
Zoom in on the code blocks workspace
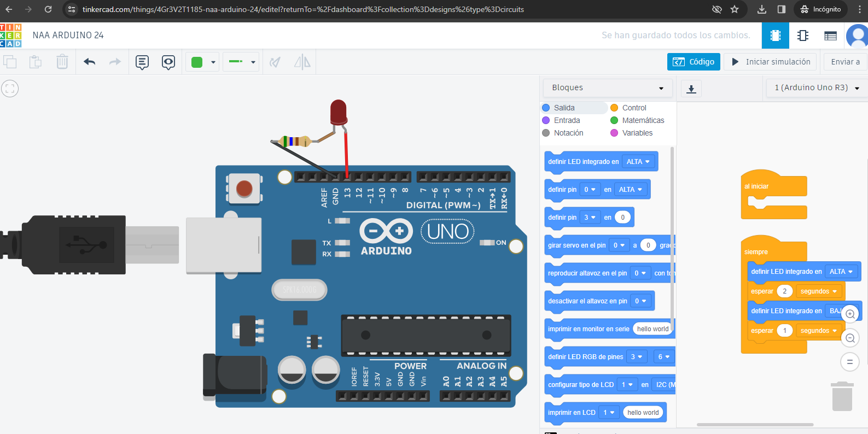[850, 314]
